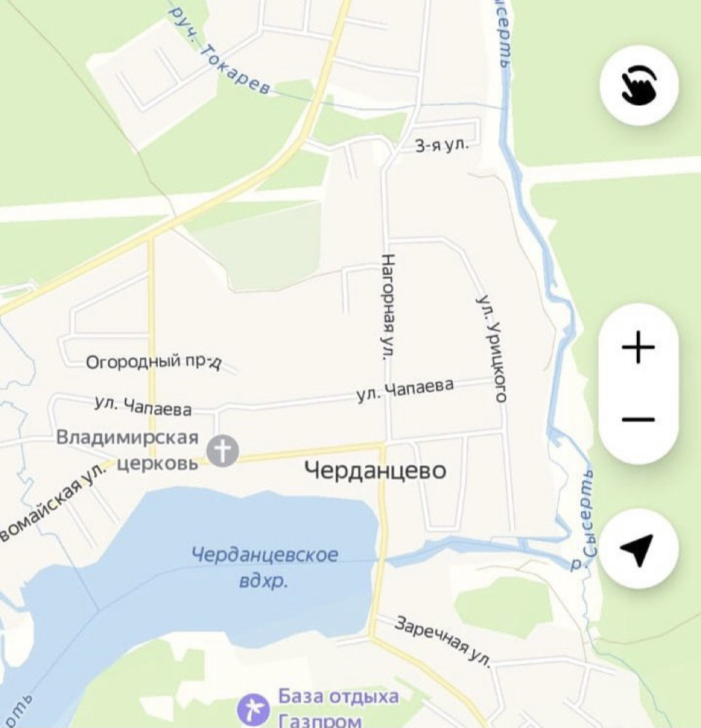Tap the map tilt gesture button
Image resolution: width=701 pixels, height=728 pixels.
(x=639, y=85)
